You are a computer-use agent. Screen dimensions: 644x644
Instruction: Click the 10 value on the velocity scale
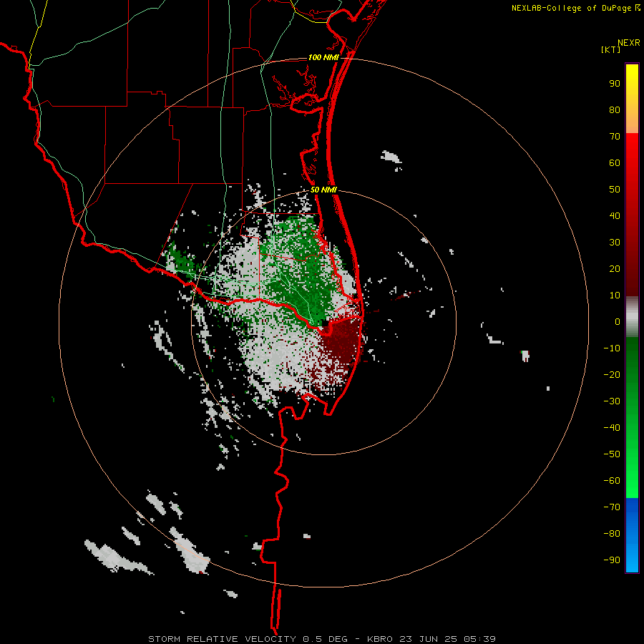[615, 296]
